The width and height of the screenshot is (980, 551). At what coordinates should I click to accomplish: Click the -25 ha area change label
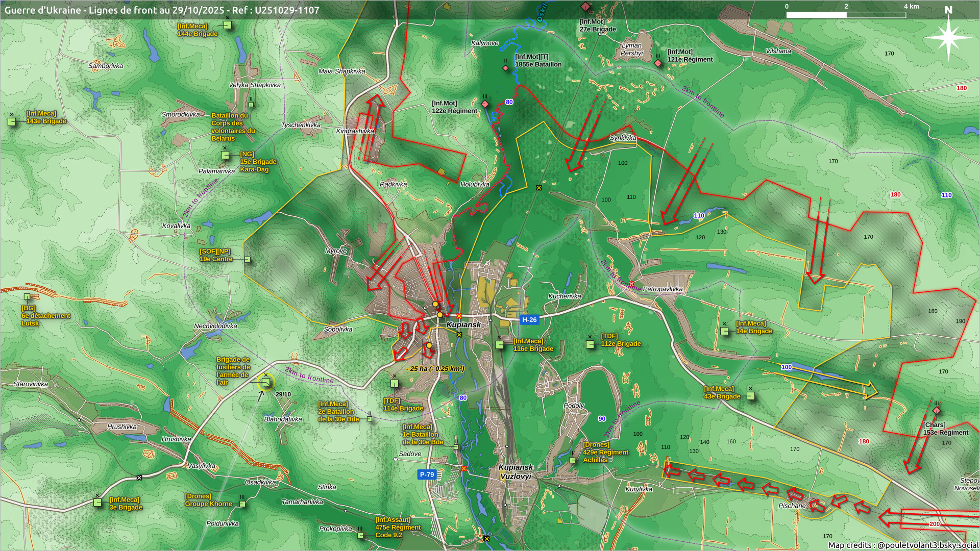(x=435, y=368)
